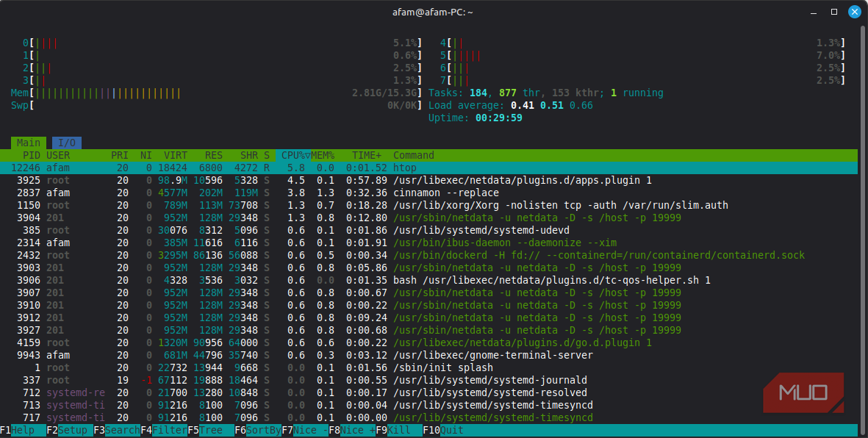Switch to the I/O tab
The height and width of the screenshot is (438, 868).
point(66,143)
